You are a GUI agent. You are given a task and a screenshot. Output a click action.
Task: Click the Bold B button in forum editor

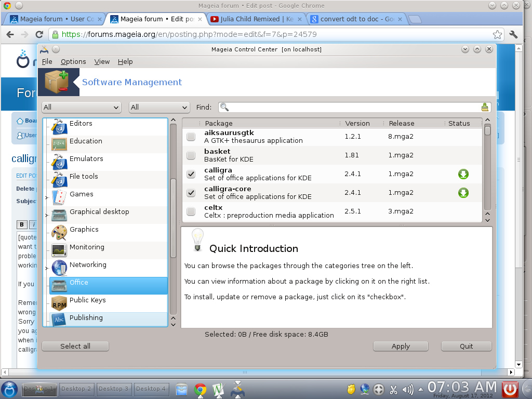click(x=22, y=224)
